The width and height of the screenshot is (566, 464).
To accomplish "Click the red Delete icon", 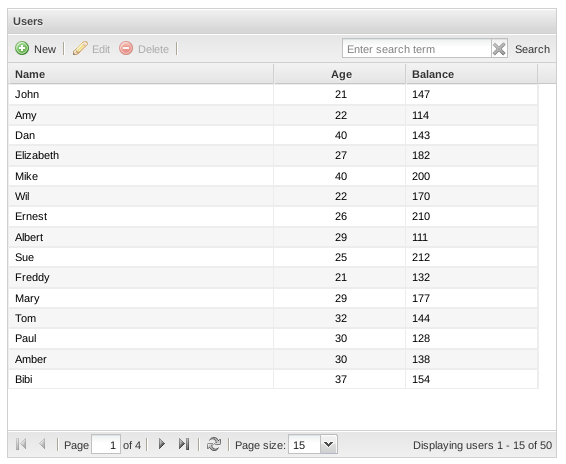I will (126, 48).
